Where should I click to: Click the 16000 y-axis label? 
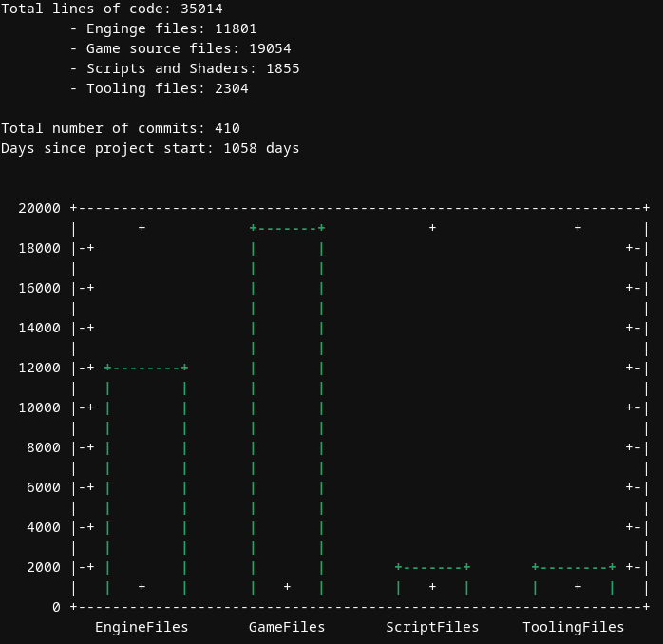39,288
